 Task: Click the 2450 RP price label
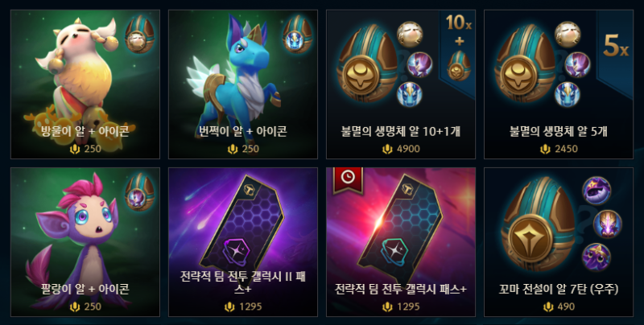point(559,149)
